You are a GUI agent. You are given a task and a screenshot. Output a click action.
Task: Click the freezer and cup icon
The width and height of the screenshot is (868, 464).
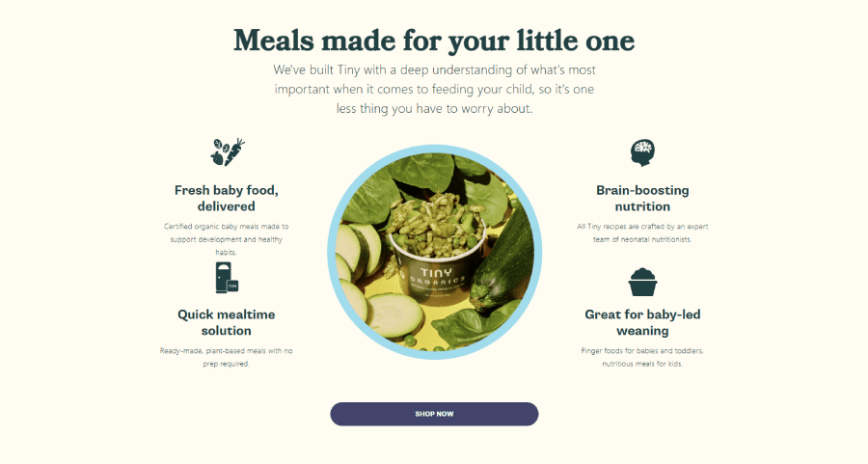(227, 278)
